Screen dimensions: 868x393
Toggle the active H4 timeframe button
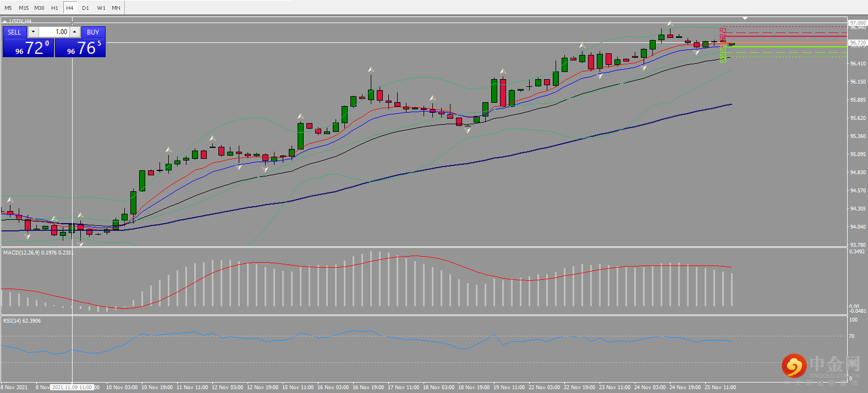[70, 8]
